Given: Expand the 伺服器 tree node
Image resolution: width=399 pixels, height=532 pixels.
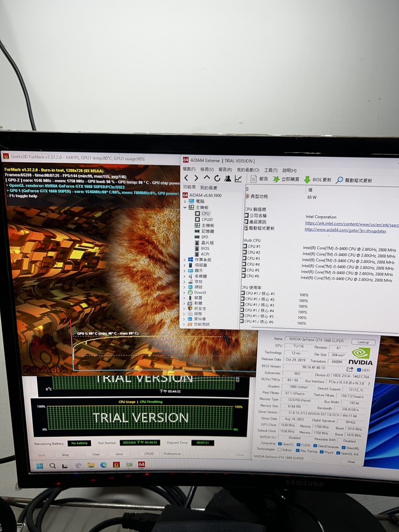Looking at the screenshot, I should point(185,265).
